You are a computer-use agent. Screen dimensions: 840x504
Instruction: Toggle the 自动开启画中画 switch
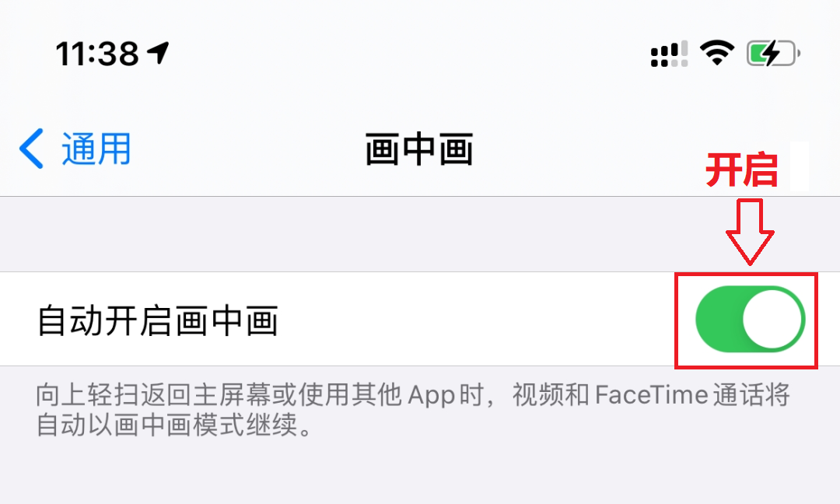point(751,319)
